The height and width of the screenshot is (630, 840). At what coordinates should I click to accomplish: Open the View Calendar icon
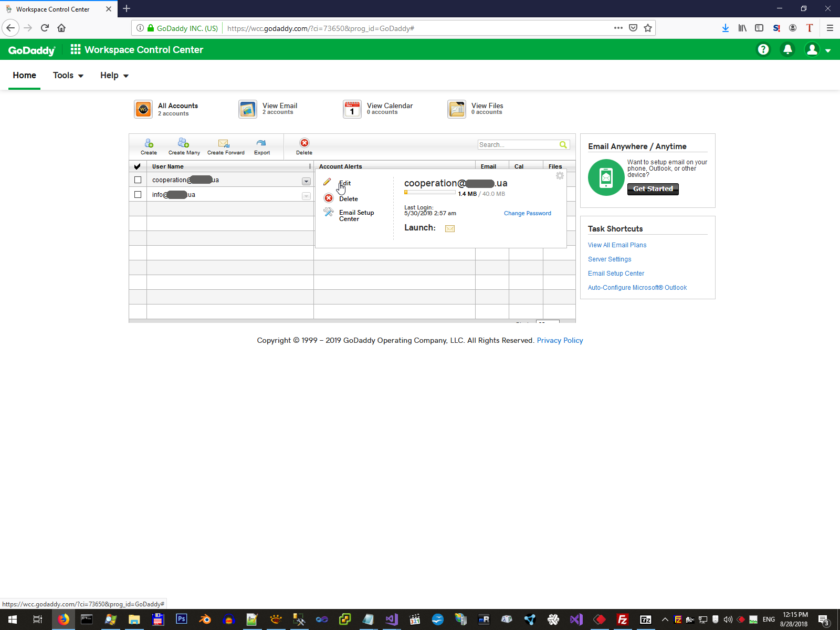352,109
